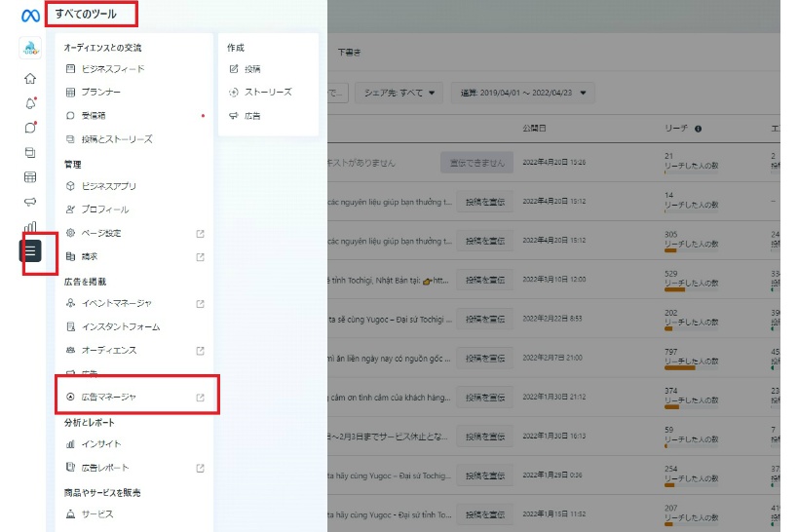The width and height of the screenshot is (798, 532).
Task: Click reach bar for 529 リーチした人の数
Action: pyautogui.click(x=691, y=289)
